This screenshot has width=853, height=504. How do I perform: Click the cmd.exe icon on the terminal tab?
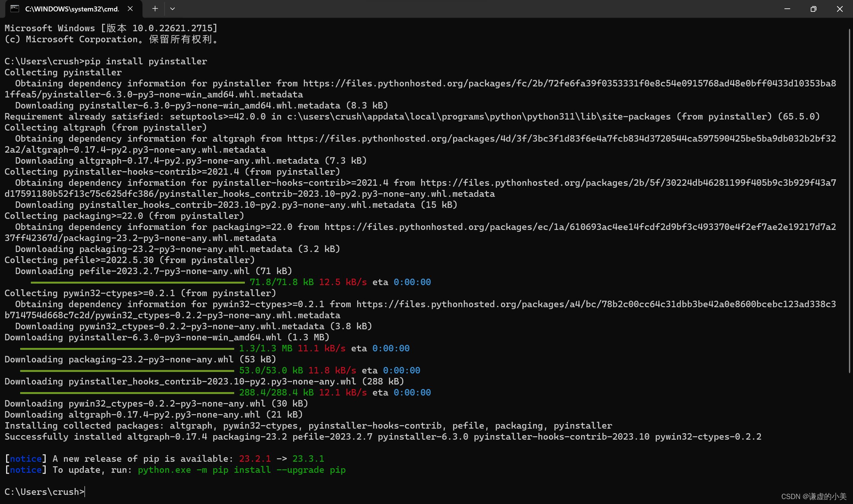[14, 8]
